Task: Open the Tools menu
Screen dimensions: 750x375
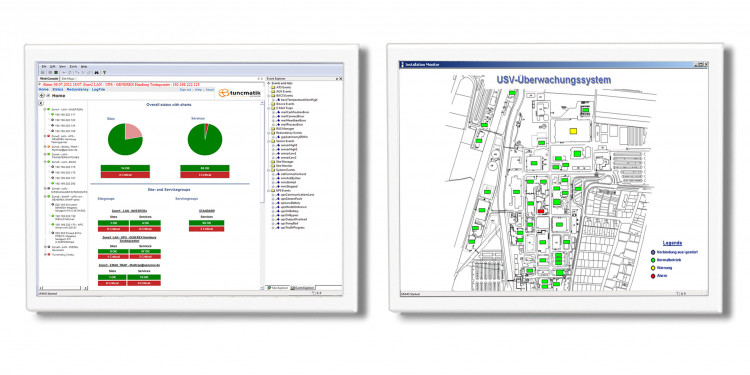Action: point(73,66)
